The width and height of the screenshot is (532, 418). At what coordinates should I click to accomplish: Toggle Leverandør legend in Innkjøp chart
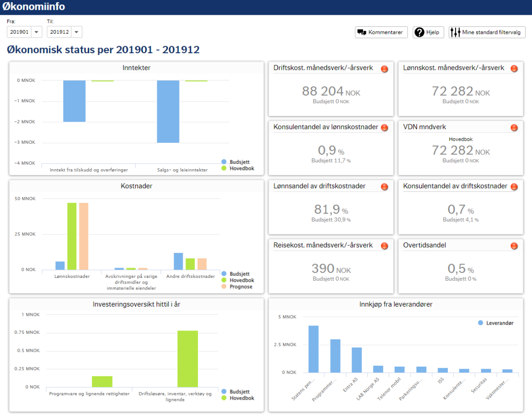496,323
